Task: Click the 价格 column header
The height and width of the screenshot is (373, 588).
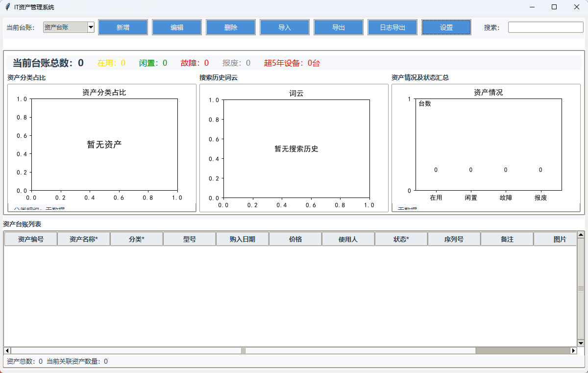Action: (295, 239)
